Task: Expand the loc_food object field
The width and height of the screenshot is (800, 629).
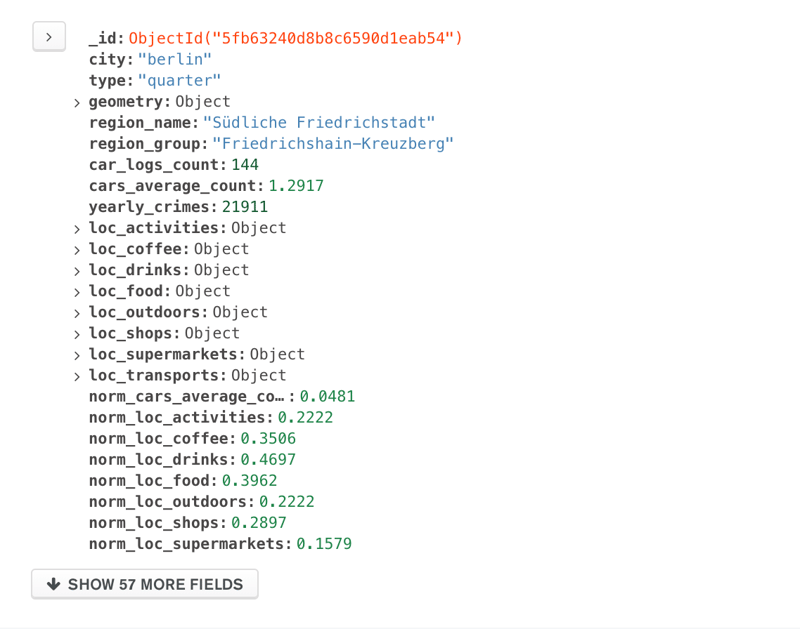Action: pos(77,292)
